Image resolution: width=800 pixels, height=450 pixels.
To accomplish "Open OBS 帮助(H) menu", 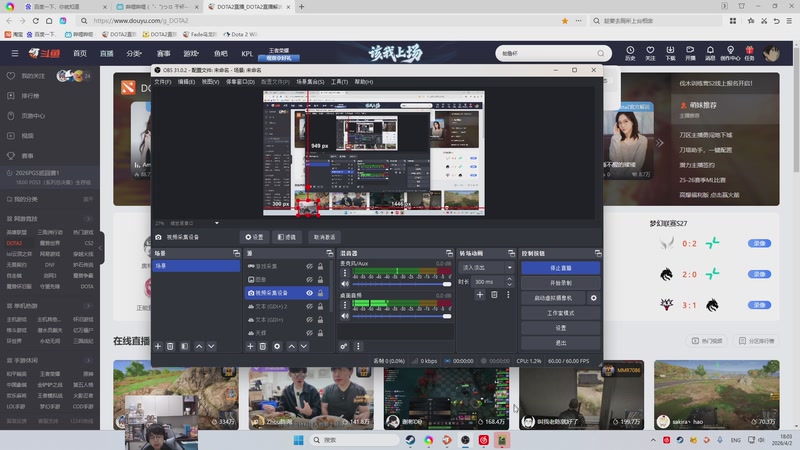I will [x=364, y=82].
